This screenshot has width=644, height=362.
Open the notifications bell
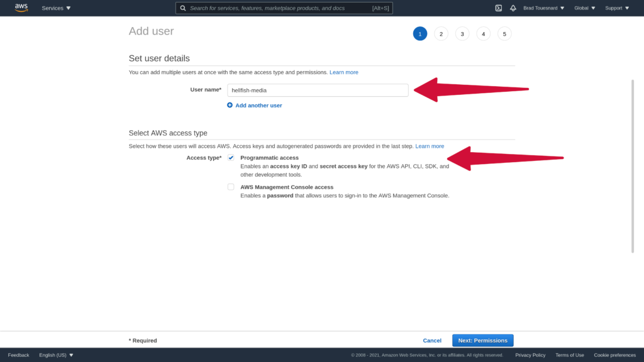(513, 8)
